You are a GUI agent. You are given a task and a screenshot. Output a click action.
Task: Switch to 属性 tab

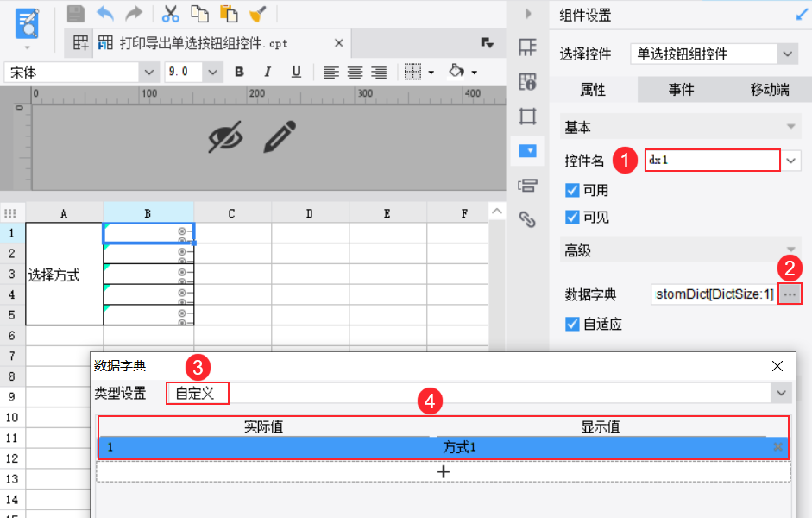coord(593,90)
